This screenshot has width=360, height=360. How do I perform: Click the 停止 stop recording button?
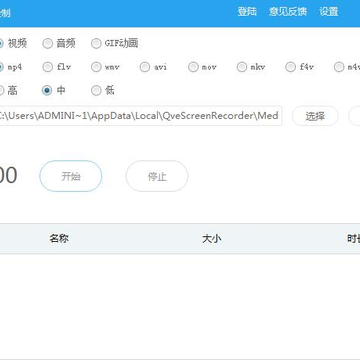pyautogui.click(x=157, y=176)
